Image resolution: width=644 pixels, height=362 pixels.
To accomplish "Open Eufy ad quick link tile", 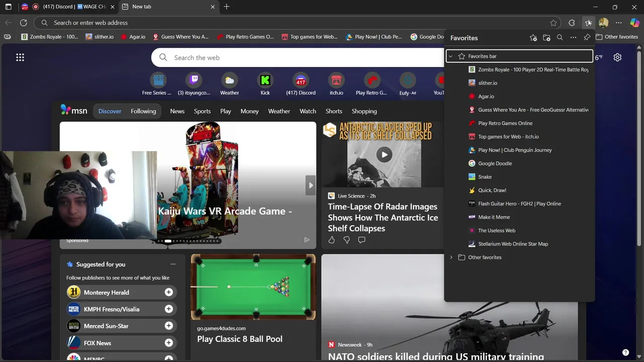I will 408,84.
